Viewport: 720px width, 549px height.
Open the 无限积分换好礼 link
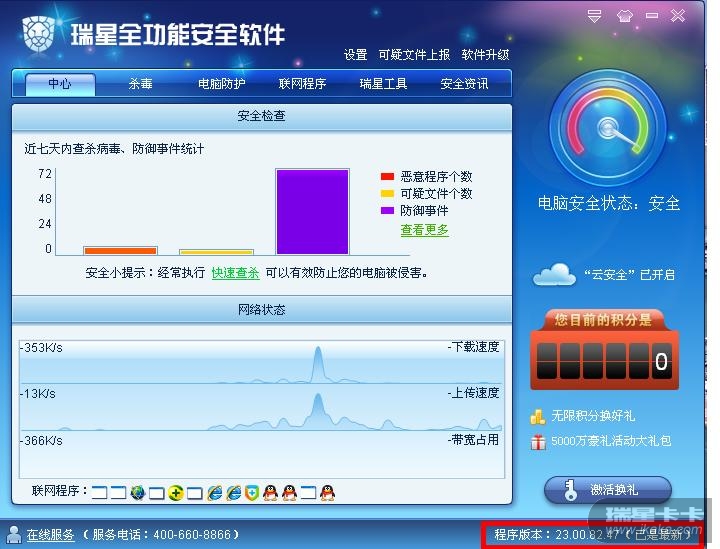click(x=593, y=416)
